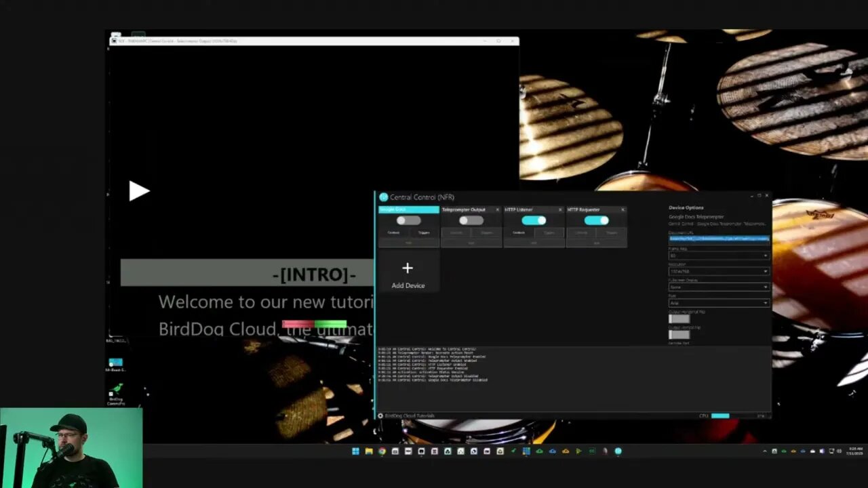The width and height of the screenshot is (868, 488).
Task: Remove the Teleprompter Output device with its X
Action: [497, 209]
